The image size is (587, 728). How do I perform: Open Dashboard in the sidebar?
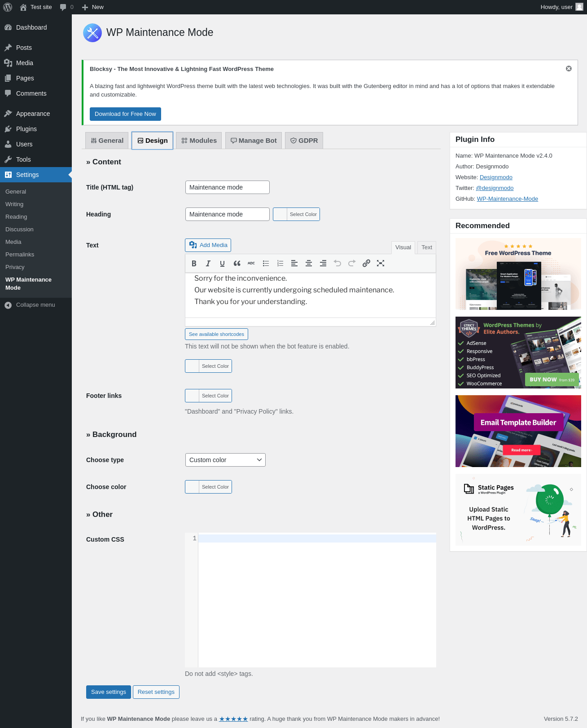click(x=36, y=27)
